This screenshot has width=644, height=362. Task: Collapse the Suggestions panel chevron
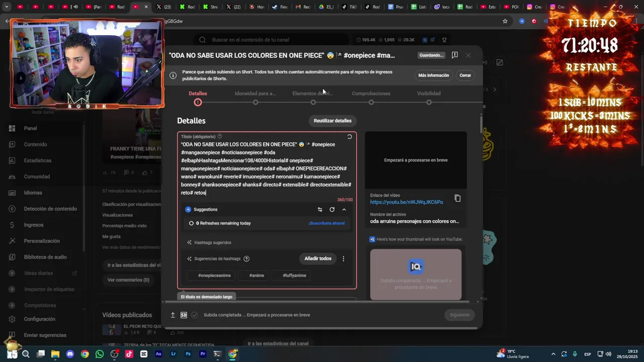coord(344,210)
